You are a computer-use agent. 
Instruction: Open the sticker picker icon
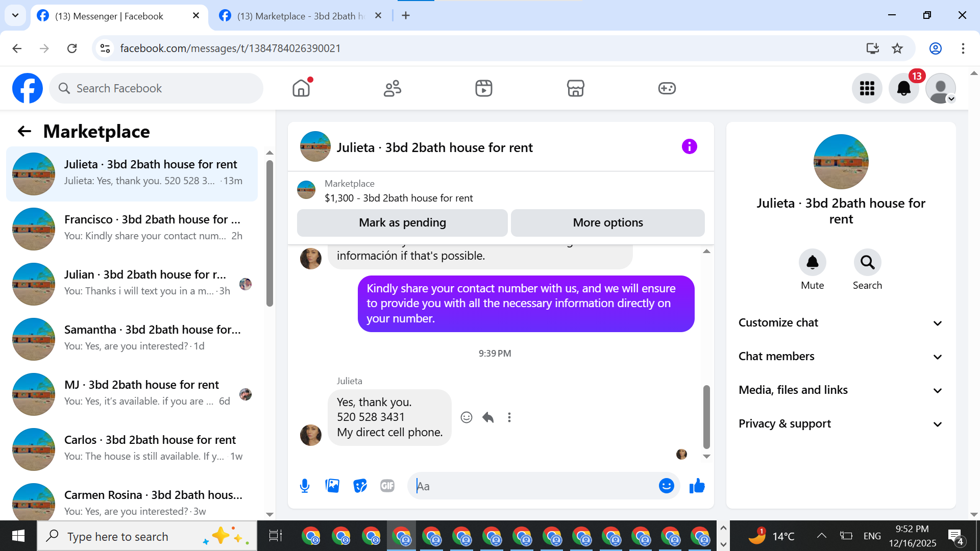point(360,486)
